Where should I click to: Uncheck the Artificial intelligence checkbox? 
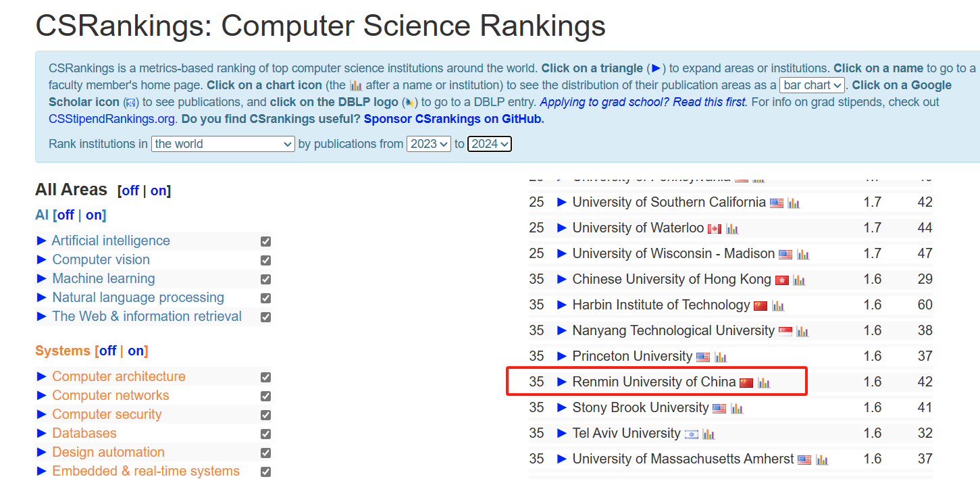(x=266, y=241)
